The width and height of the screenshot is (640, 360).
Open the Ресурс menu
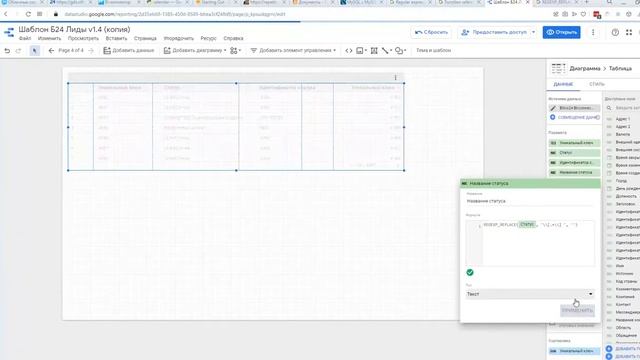pyautogui.click(x=208, y=38)
